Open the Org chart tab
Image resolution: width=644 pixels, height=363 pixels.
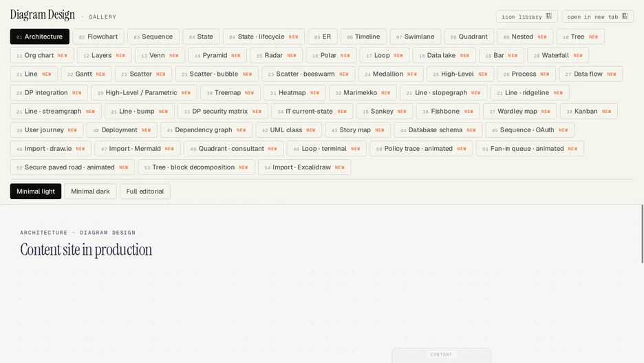point(42,55)
